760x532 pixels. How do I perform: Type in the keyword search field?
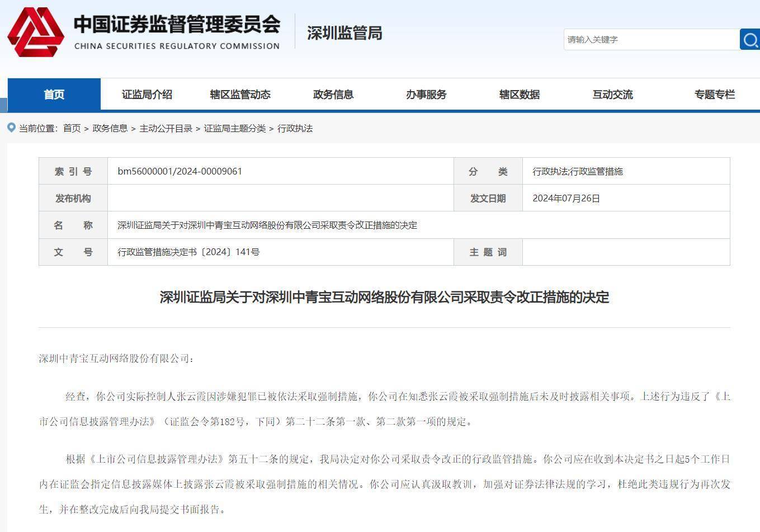pyautogui.click(x=651, y=40)
